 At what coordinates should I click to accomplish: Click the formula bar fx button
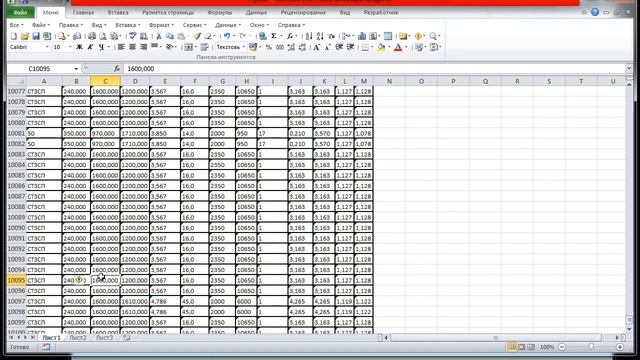pyautogui.click(x=117, y=69)
